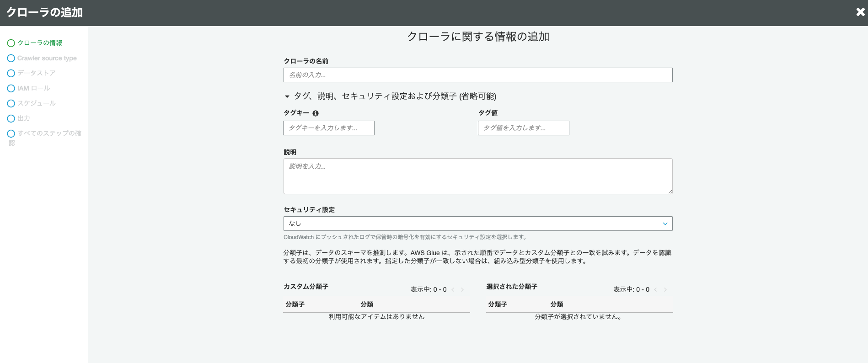Go to previous page of 選択された分類子
The width and height of the screenshot is (868, 363).
pos(656,289)
